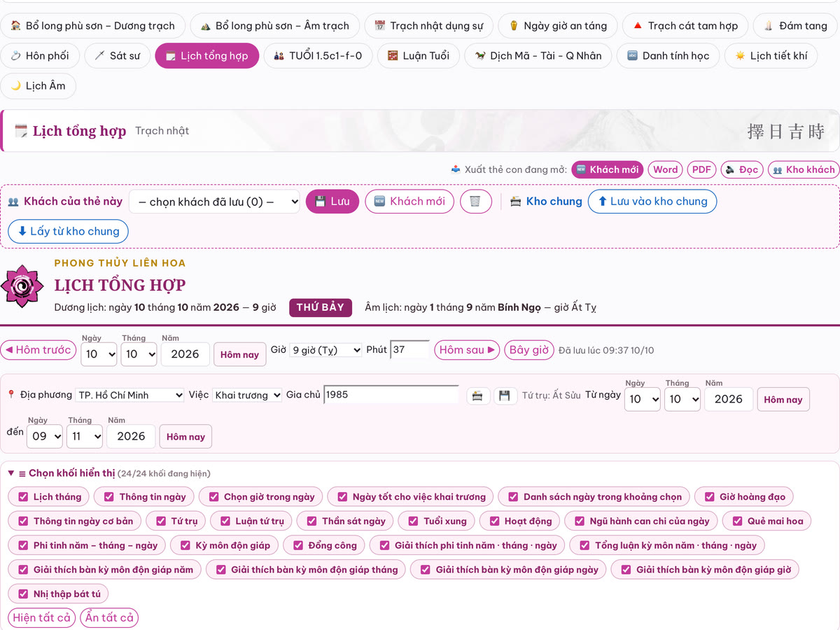Open the Tháng dropdown beside Hôm trước
The width and height of the screenshot is (840, 630).
tap(139, 354)
